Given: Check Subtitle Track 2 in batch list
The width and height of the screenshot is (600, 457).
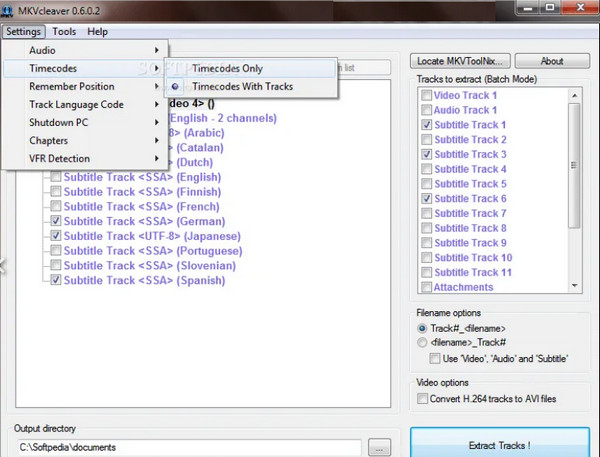Looking at the screenshot, I should (426, 139).
